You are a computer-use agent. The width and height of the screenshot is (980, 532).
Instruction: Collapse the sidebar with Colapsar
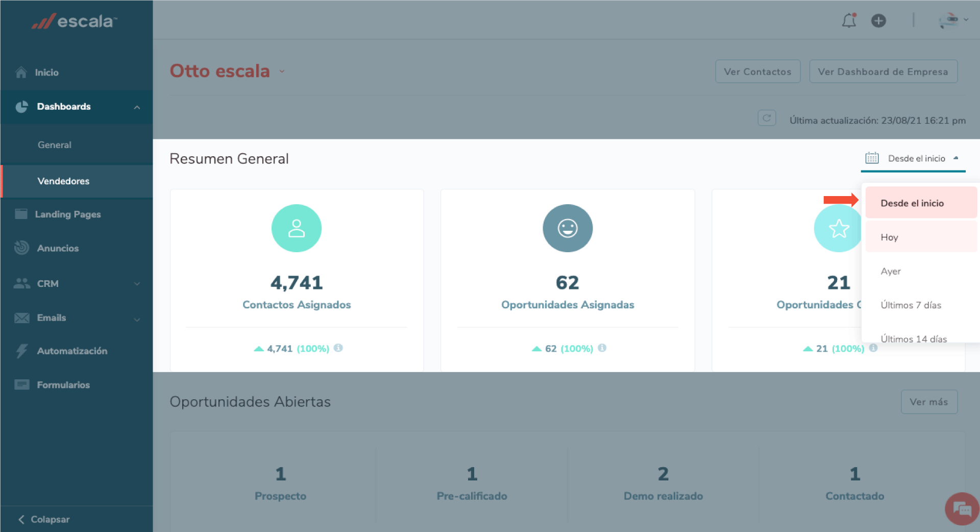point(44,519)
